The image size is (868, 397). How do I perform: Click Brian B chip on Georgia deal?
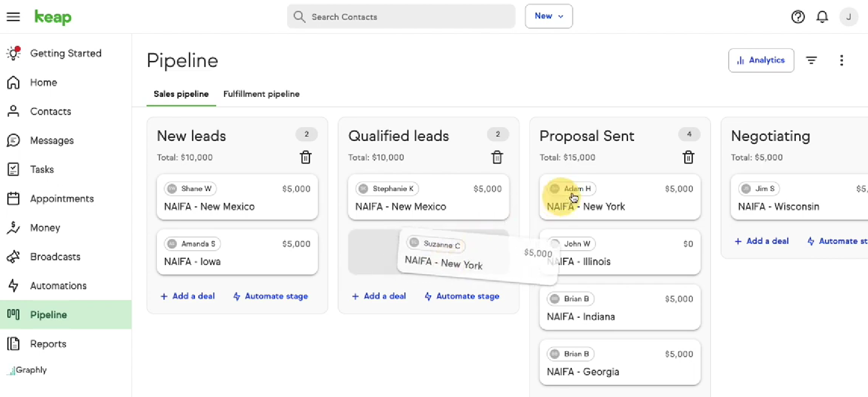[571, 354]
